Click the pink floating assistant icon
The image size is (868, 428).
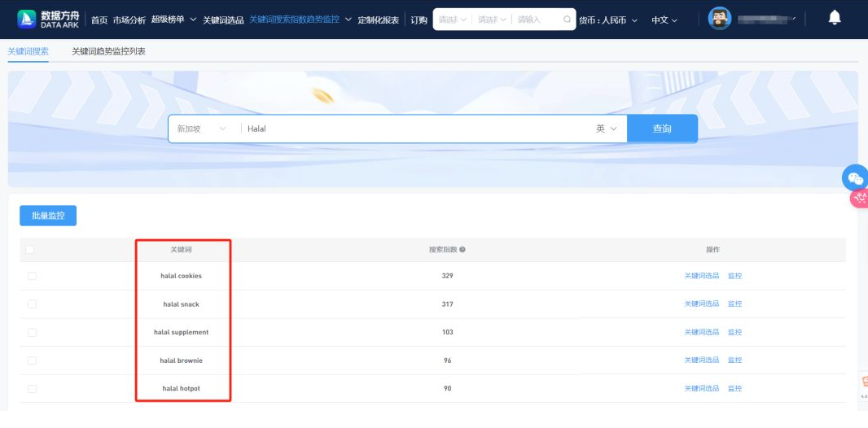pos(858,198)
